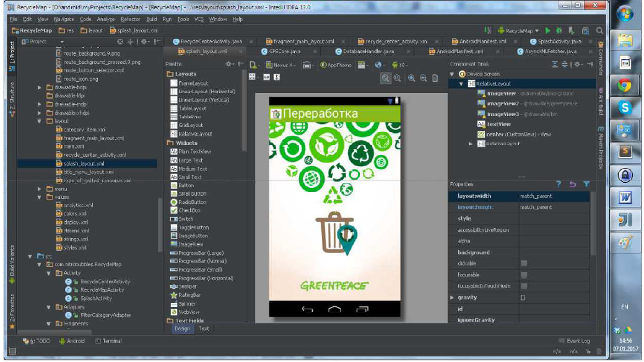
Task: Open the AppTheme selector dropdown
Action: pyautogui.click(x=337, y=65)
